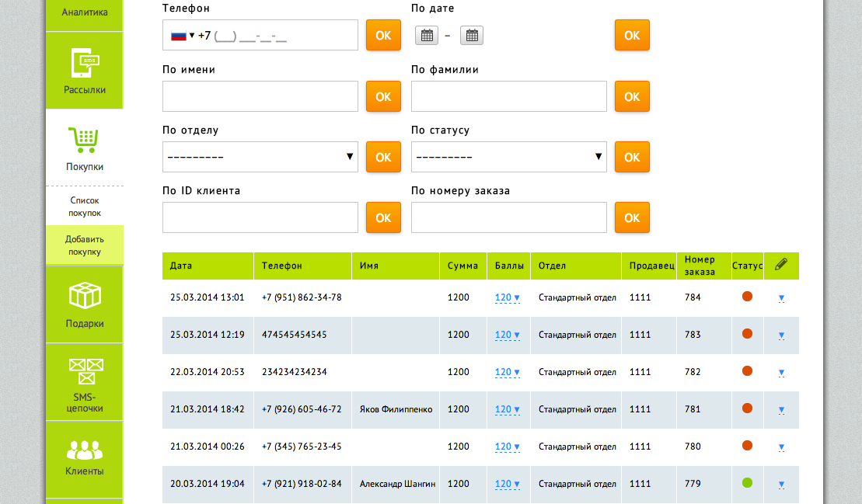Expand the 120 points dropdown for order 784
The width and height of the screenshot is (862, 504).
508,298
